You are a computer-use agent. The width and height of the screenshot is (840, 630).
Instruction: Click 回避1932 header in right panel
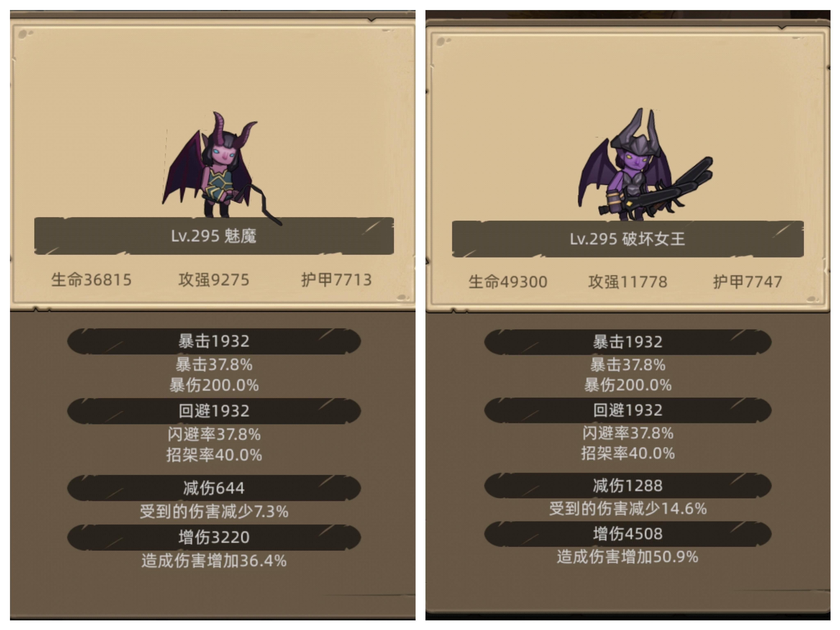628,410
